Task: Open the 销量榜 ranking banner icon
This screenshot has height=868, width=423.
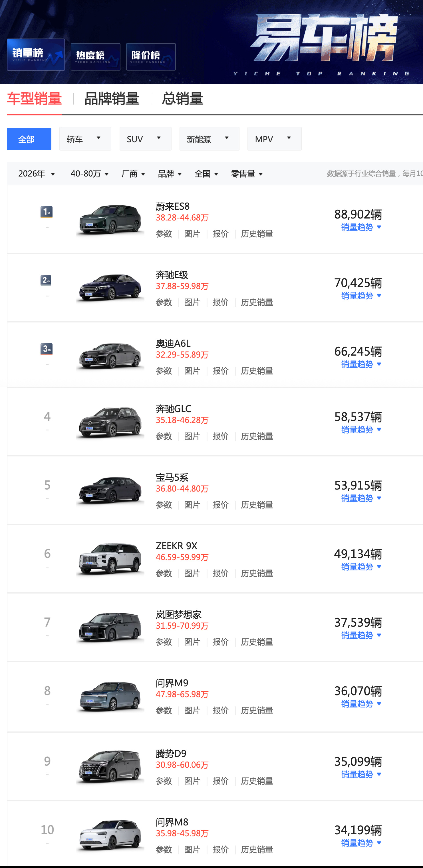Action: coord(36,55)
